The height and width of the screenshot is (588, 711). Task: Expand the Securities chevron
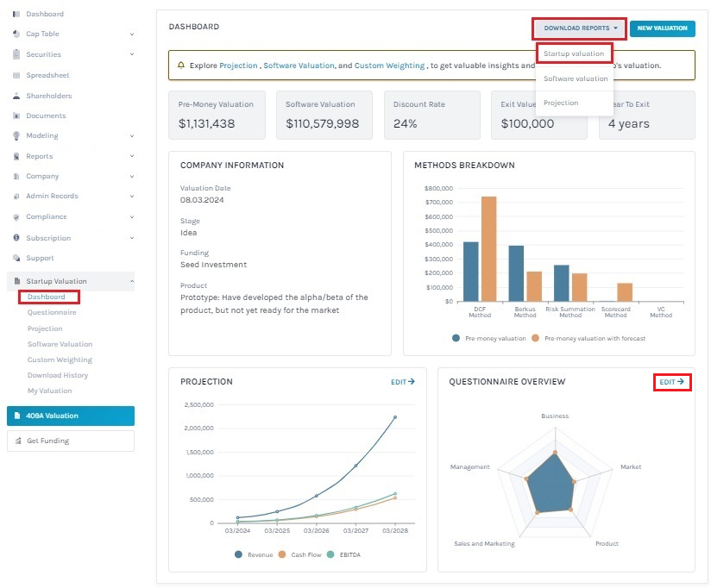pyautogui.click(x=132, y=54)
